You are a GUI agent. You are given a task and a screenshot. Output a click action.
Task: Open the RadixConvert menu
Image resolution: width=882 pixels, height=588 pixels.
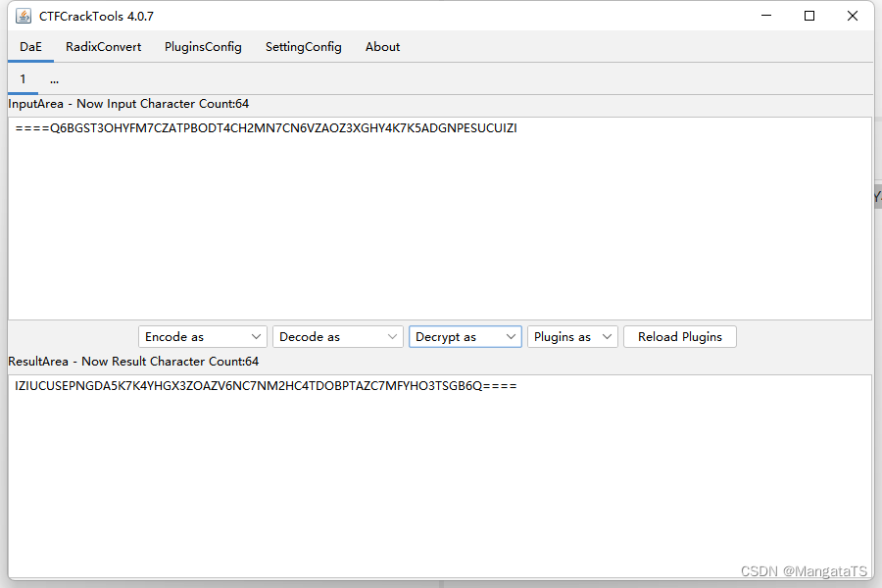tap(103, 46)
